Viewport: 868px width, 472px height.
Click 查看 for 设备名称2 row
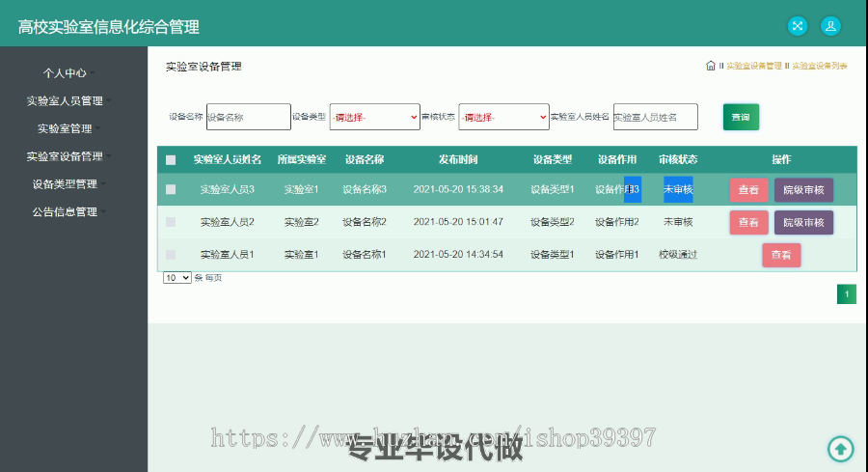click(x=748, y=223)
